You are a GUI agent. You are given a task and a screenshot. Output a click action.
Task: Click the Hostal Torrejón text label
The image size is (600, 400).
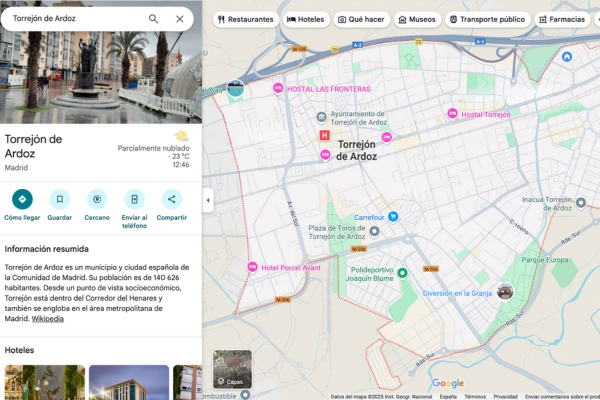point(486,114)
